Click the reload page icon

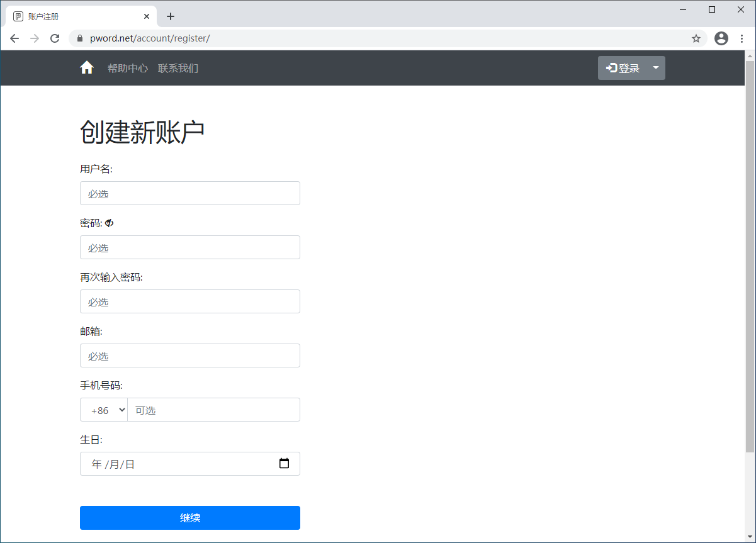coord(55,38)
